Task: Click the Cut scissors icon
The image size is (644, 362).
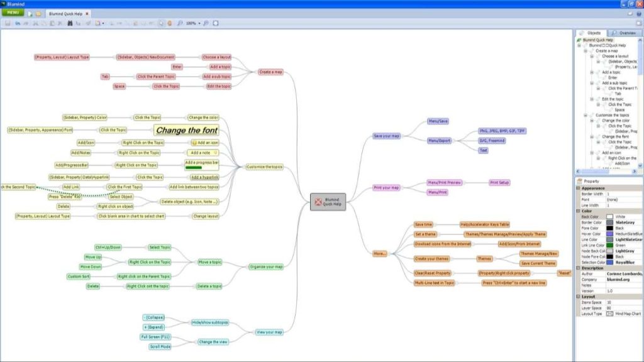Action: coord(36,22)
